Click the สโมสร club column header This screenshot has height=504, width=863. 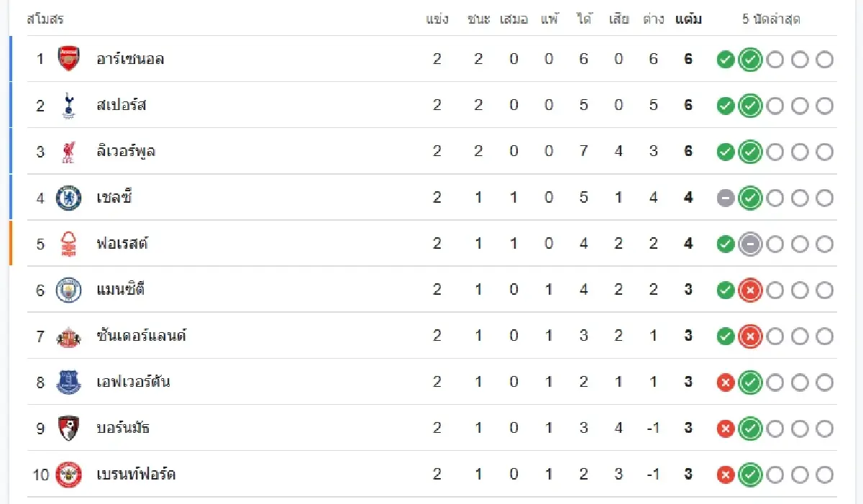(x=45, y=19)
